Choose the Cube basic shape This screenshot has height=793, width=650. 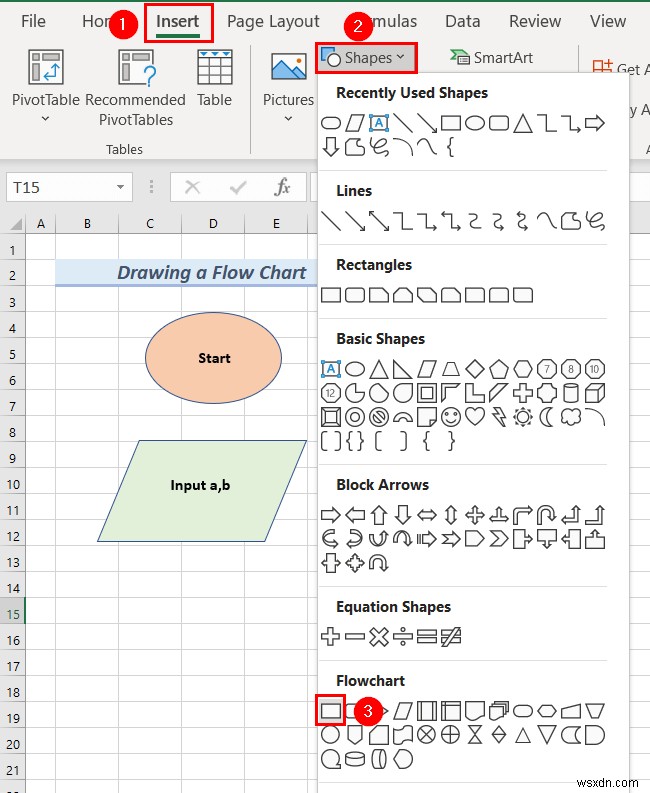point(595,393)
